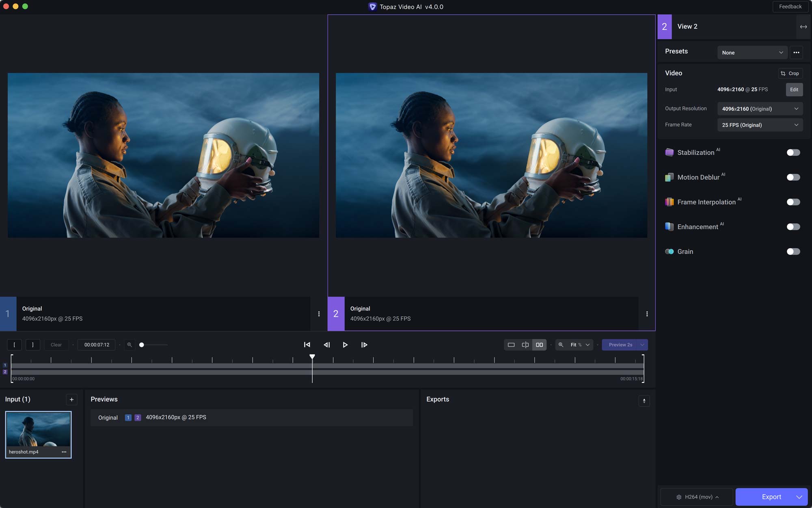Viewport: 812px width, 508px height.
Task: Select the side-by-side view layout icon
Action: point(539,345)
